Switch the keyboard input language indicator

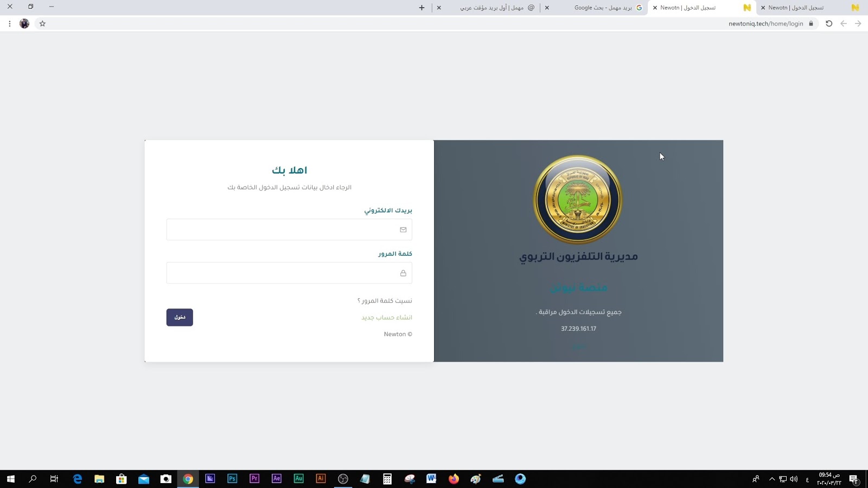[x=807, y=479]
